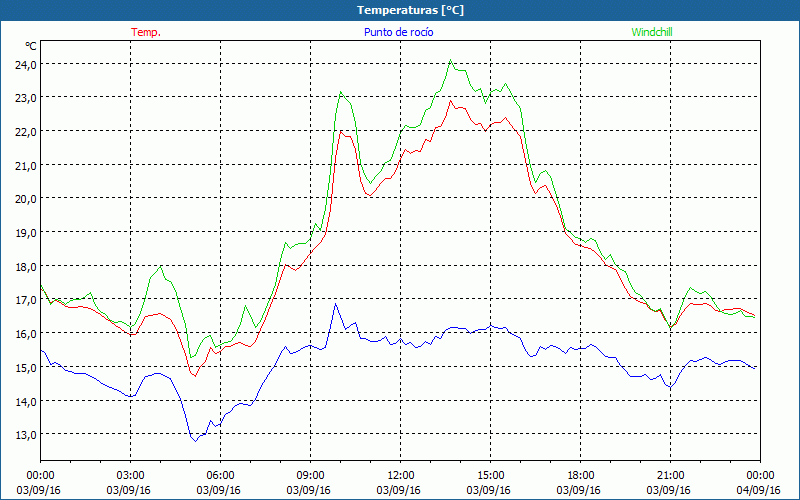This screenshot has width=800, height=500.
Task: Select the red Temp. legend label
Action: click(x=146, y=32)
